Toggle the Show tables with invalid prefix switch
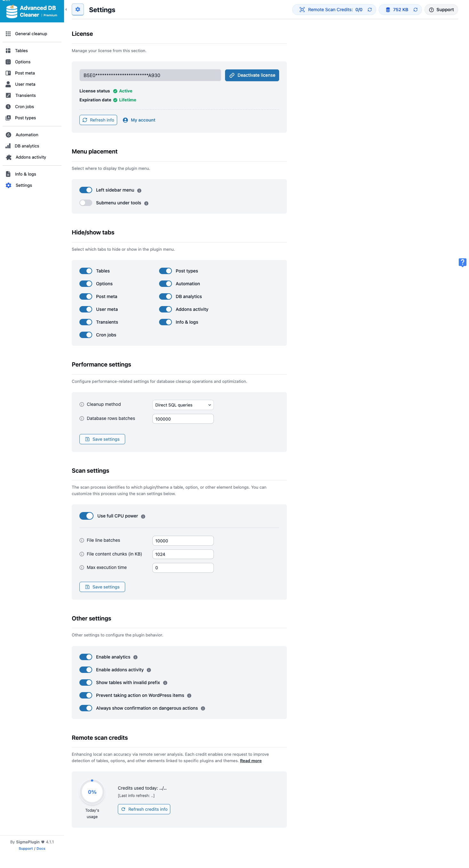The height and width of the screenshot is (868, 469). (x=86, y=683)
